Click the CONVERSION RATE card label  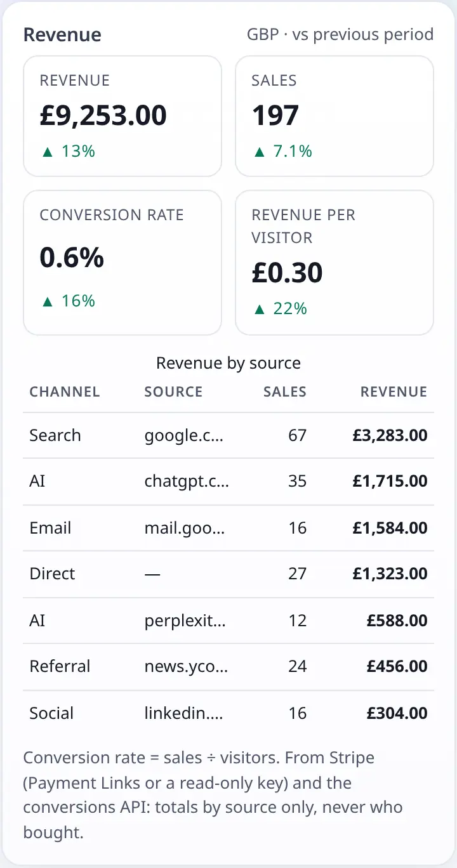click(x=112, y=215)
